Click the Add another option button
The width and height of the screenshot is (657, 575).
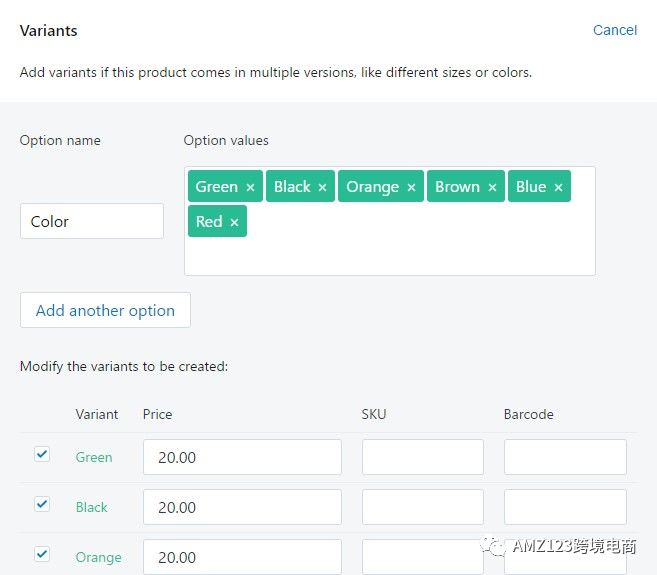click(x=105, y=310)
